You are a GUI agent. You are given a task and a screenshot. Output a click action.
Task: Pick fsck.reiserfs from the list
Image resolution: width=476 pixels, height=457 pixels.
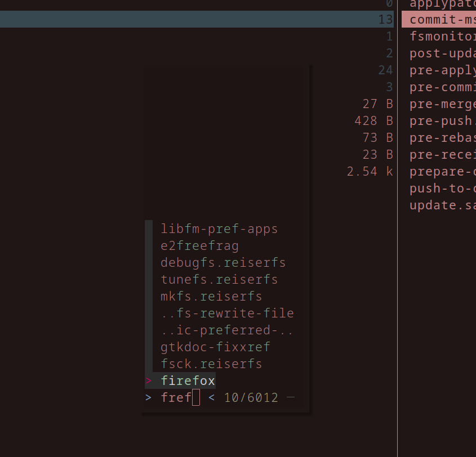[211, 364]
